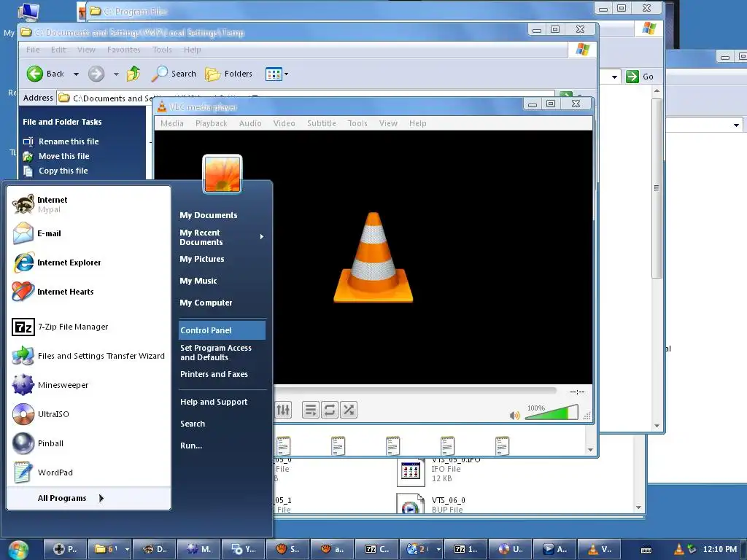The image size is (747, 560).
Task: Click Search in Explorer toolbar
Action: (x=174, y=74)
